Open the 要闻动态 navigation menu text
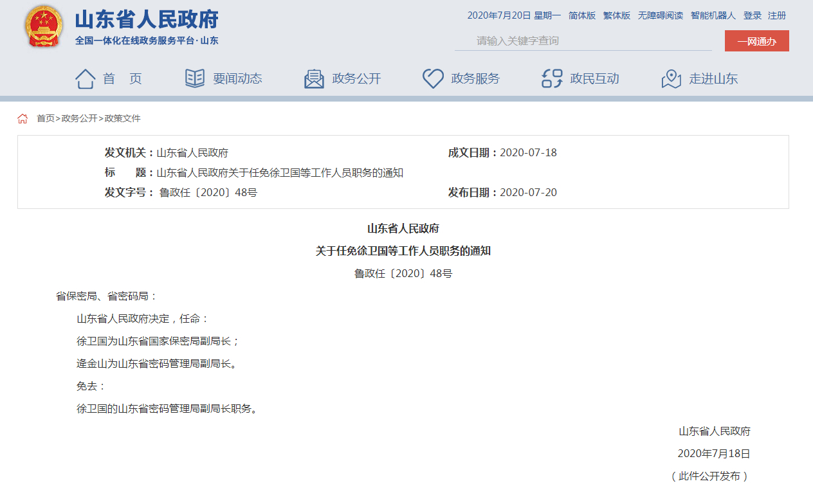Viewport: 813px width, 504px height. [237, 79]
